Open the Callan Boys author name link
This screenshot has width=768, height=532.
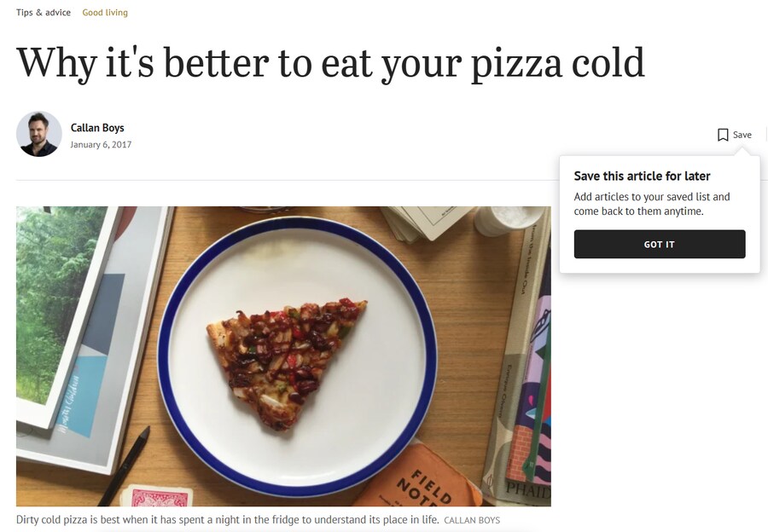coord(97,128)
